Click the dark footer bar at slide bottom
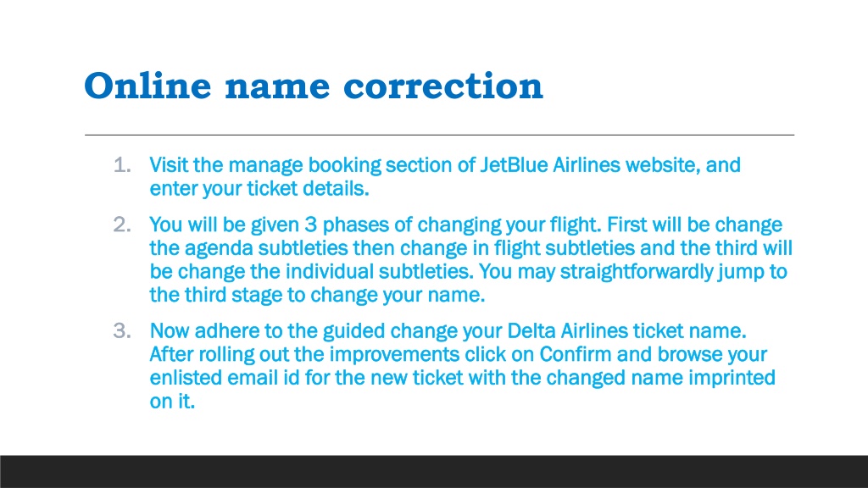This screenshot has height=488, width=868. click(434, 471)
